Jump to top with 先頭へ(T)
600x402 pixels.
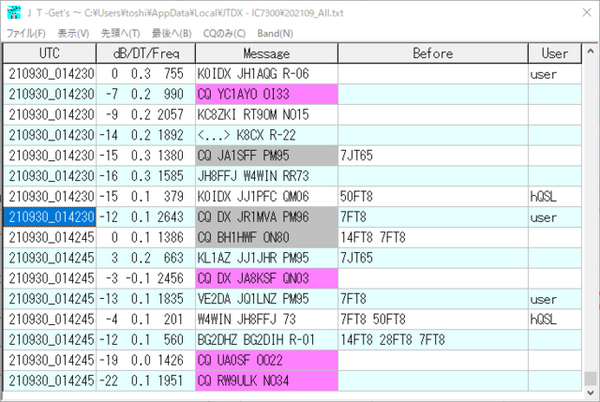[x=120, y=34]
